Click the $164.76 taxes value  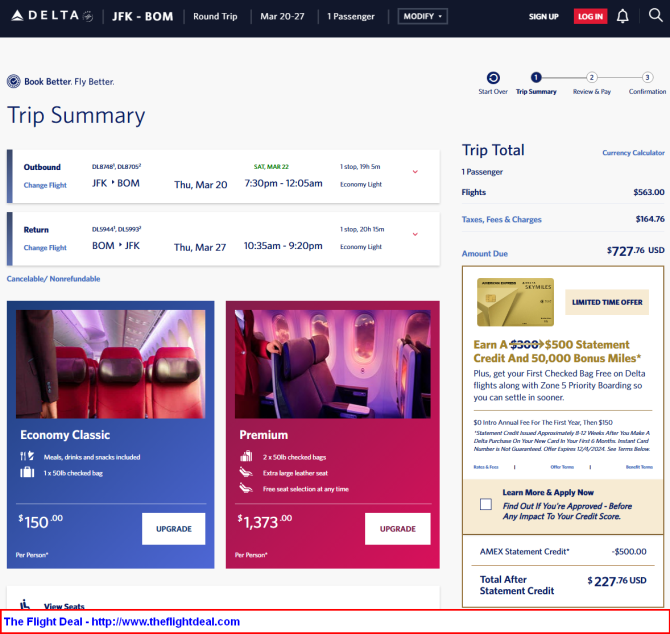pyautogui.click(x=650, y=219)
